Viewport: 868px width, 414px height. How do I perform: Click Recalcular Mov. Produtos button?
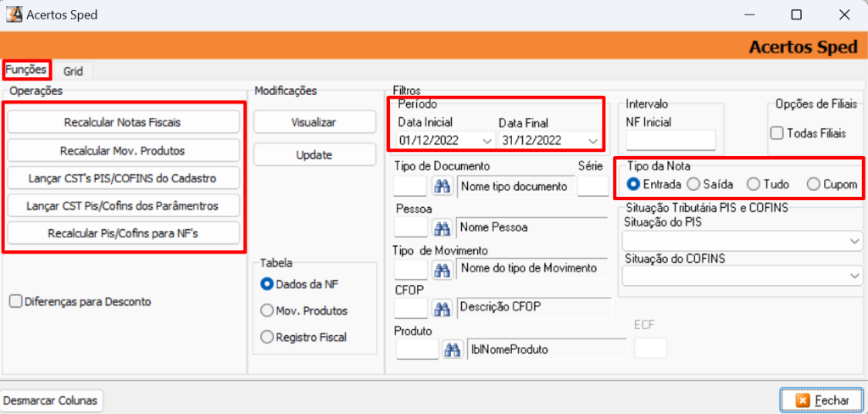pyautogui.click(x=124, y=150)
